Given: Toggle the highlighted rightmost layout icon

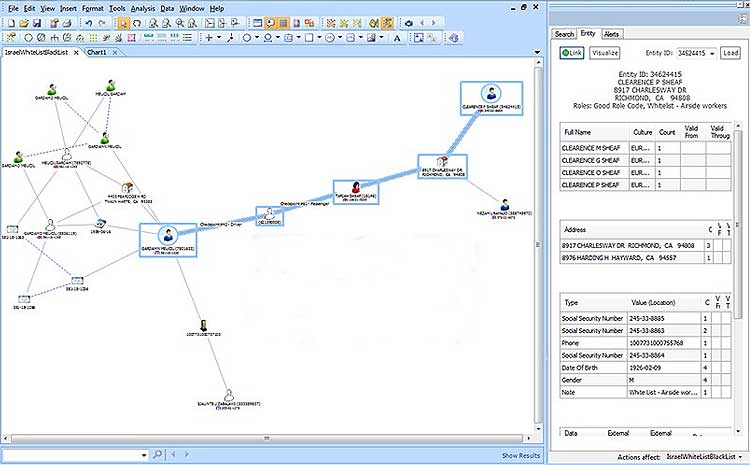Looking at the screenshot, I should 387,23.
